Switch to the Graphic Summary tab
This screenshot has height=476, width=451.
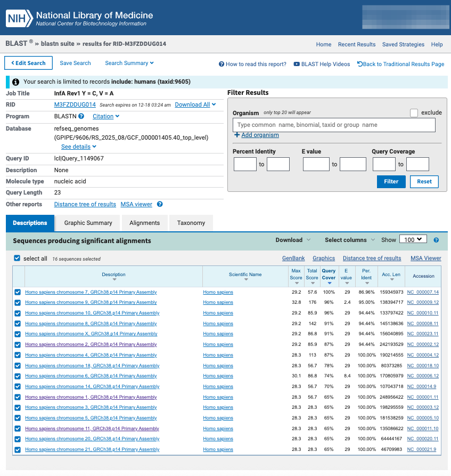click(88, 223)
